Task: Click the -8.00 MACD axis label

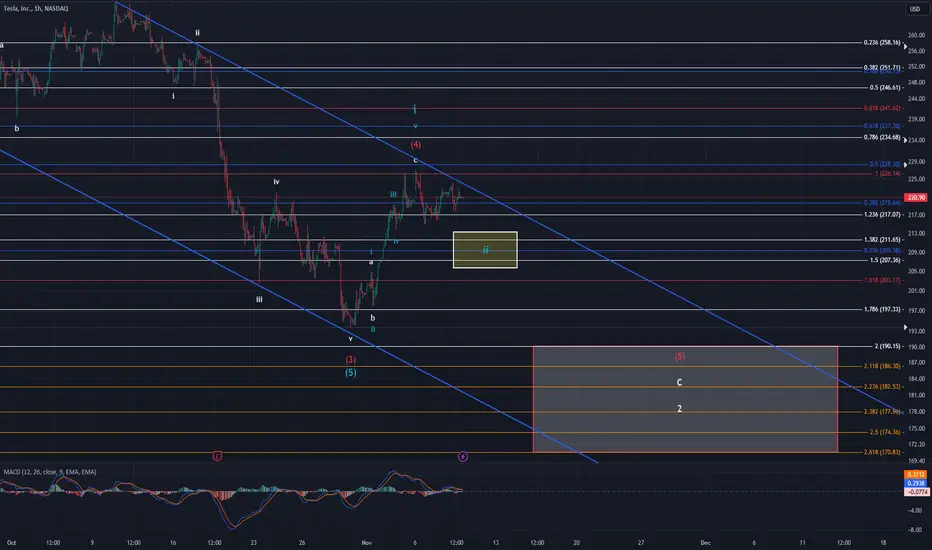Action: coord(916,530)
